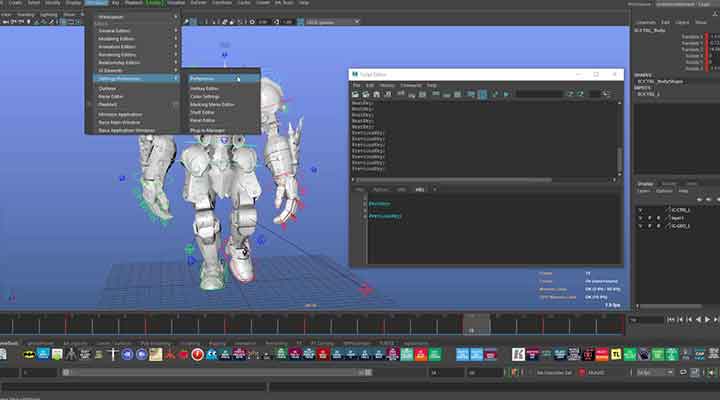
Task: Open Hotkey Editor from the submenu
Action: tap(204, 88)
